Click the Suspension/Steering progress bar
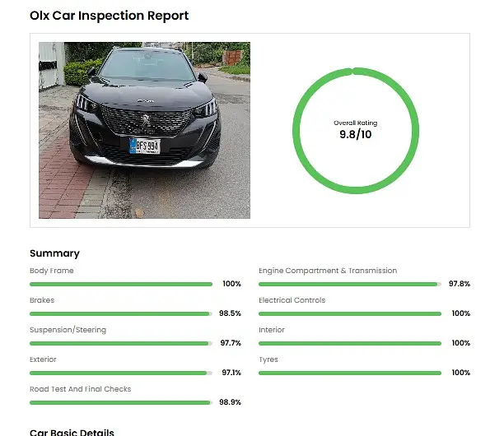The width and height of the screenshot is (504, 436). point(121,343)
